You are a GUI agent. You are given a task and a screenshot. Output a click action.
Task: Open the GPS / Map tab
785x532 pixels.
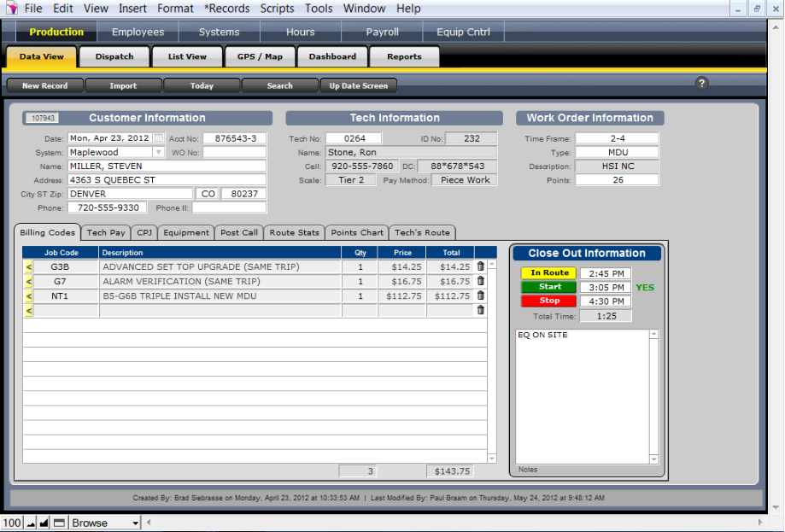click(260, 57)
